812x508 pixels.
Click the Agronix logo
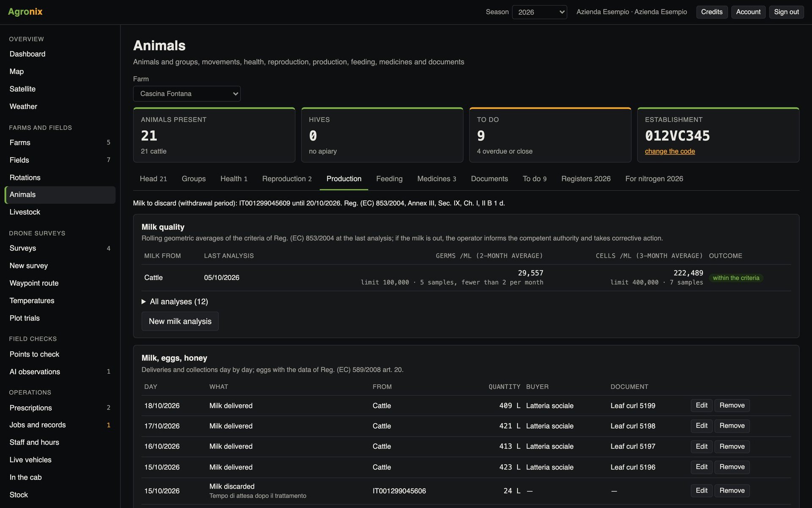25,12
